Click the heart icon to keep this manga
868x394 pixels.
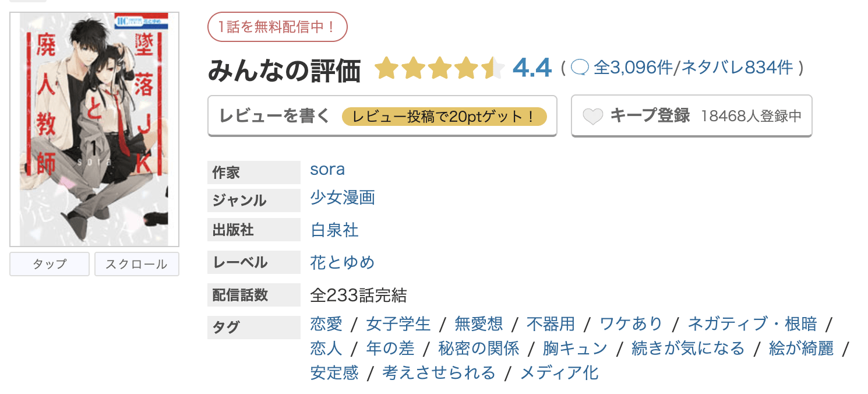click(x=593, y=115)
